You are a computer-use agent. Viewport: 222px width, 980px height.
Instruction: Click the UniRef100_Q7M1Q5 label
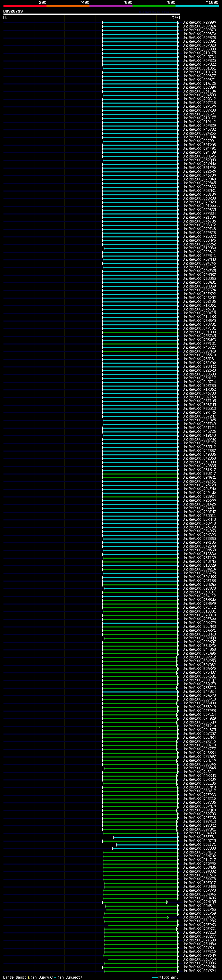[199, 902]
